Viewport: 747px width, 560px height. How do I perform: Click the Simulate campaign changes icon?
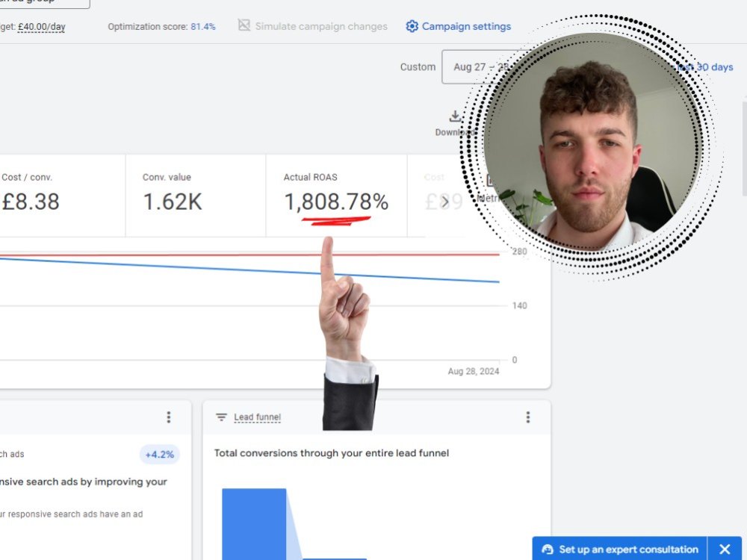click(244, 25)
